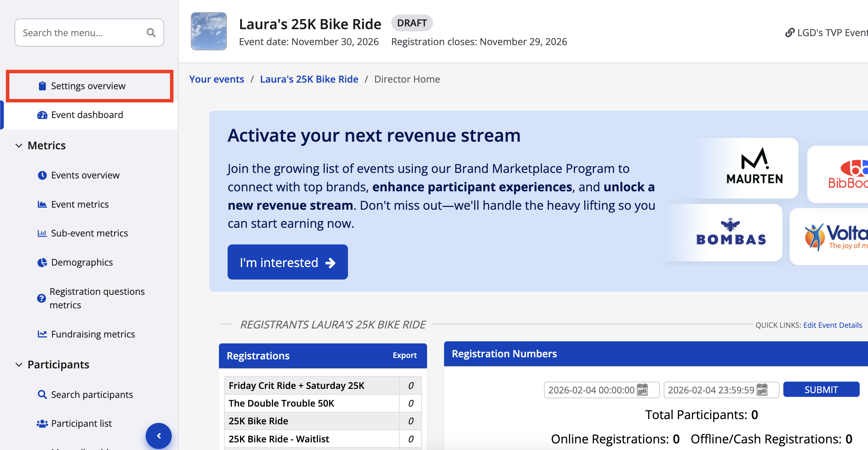
Task: Click the Search participants magnifier icon
Action: (x=42, y=395)
